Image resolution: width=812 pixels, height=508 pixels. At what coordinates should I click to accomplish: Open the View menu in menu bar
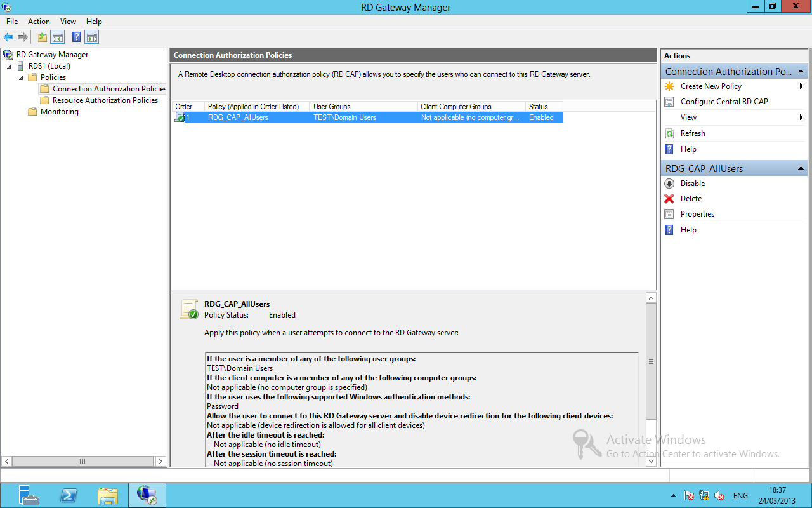[68, 22]
